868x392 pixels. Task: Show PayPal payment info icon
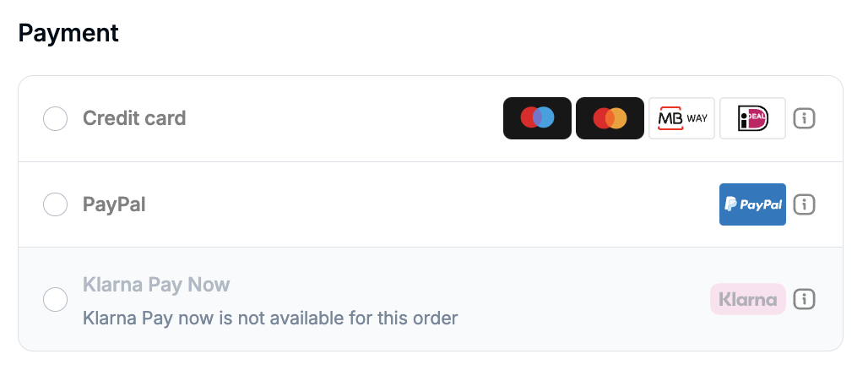click(805, 204)
